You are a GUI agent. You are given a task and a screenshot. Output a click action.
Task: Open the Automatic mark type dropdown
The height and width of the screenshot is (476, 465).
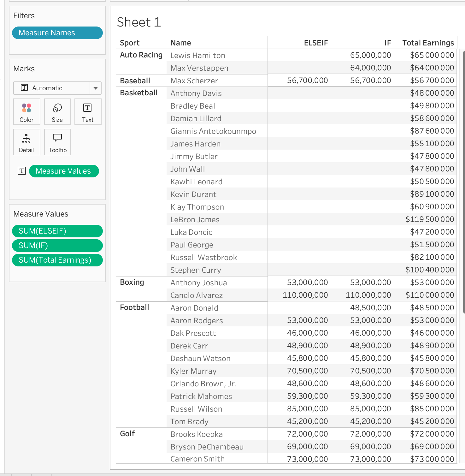57,88
